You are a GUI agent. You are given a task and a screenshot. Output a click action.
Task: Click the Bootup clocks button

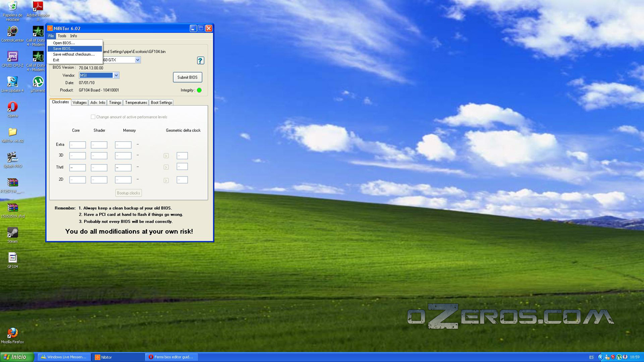(128, 193)
